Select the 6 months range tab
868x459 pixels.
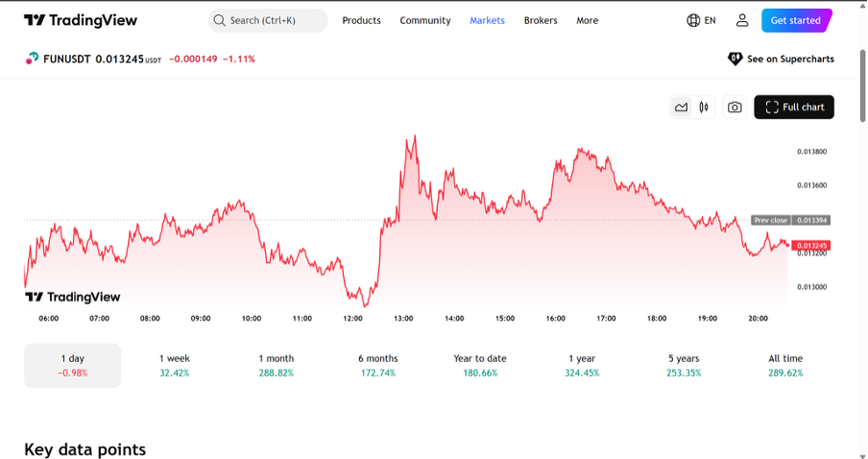(x=378, y=366)
